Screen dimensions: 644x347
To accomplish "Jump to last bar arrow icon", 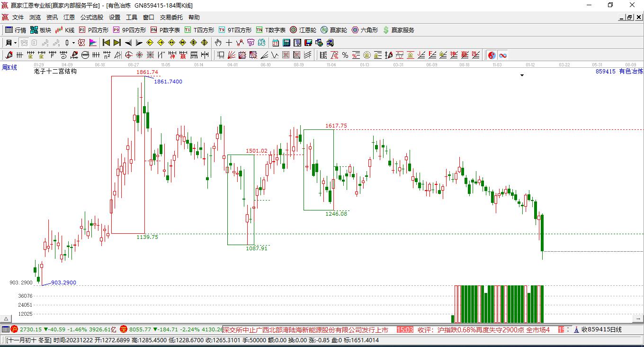I will pyautogui.click(x=117, y=43).
